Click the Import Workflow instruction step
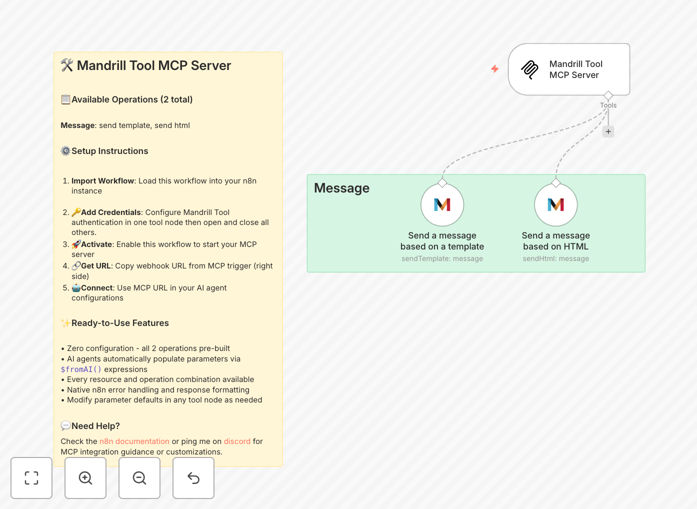The height and width of the screenshot is (509, 697). (164, 186)
